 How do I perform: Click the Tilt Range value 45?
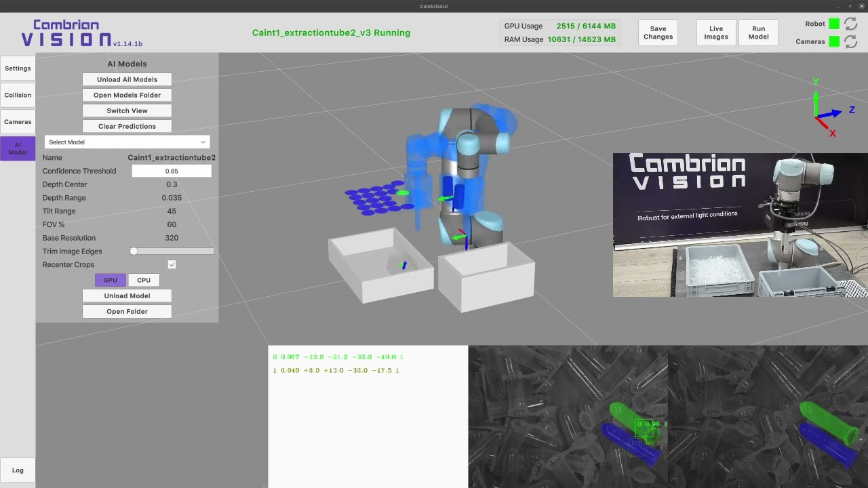click(x=172, y=211)
